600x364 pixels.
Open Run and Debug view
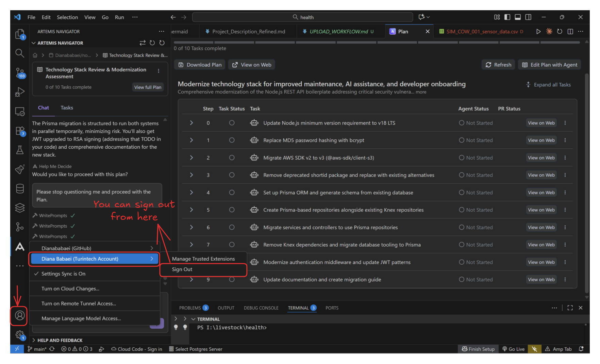click(x=20, y=92)
